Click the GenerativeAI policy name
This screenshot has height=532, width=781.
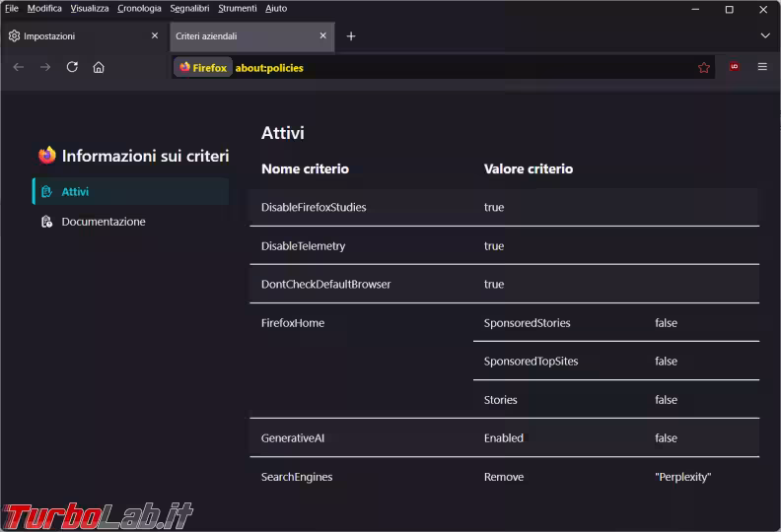tap(293, 438)
